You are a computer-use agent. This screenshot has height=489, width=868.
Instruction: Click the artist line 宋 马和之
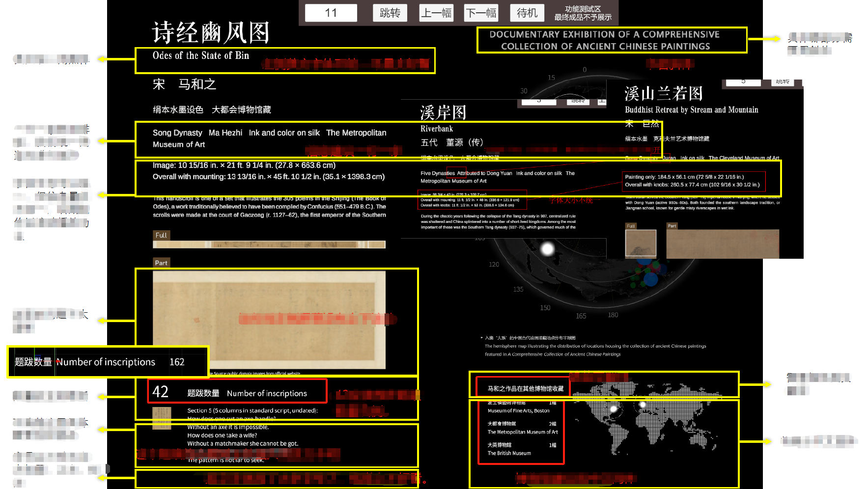(x=184, y=84)
